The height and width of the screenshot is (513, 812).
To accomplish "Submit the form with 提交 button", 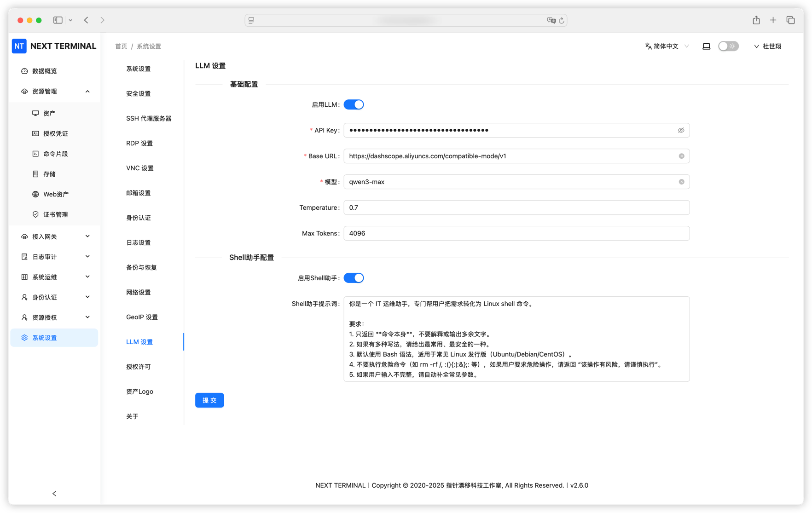I will click(209, 400).
